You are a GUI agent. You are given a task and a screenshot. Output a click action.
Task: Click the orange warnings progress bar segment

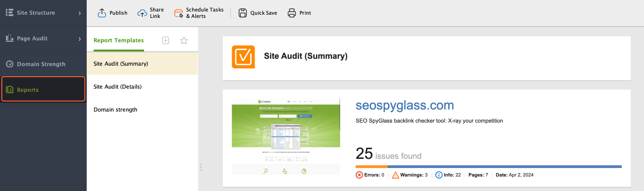tap(372, 166)
